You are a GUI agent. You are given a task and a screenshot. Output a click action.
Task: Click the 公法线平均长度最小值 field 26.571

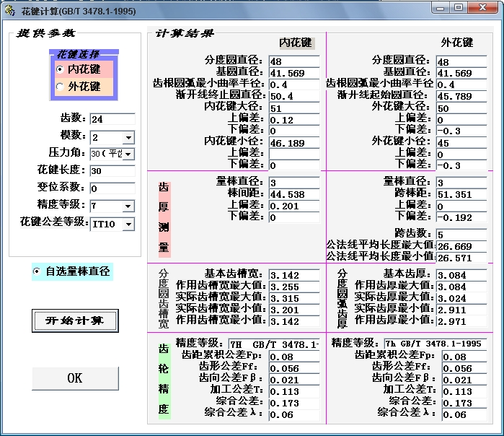tap(461, 258)
